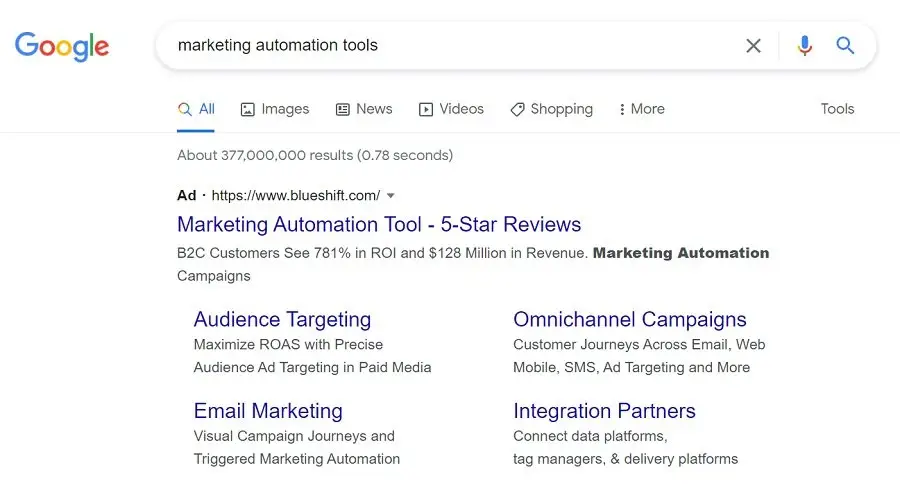Click the Google logo
The width and height of the screenshot is (900, 488).
[62, 46]
